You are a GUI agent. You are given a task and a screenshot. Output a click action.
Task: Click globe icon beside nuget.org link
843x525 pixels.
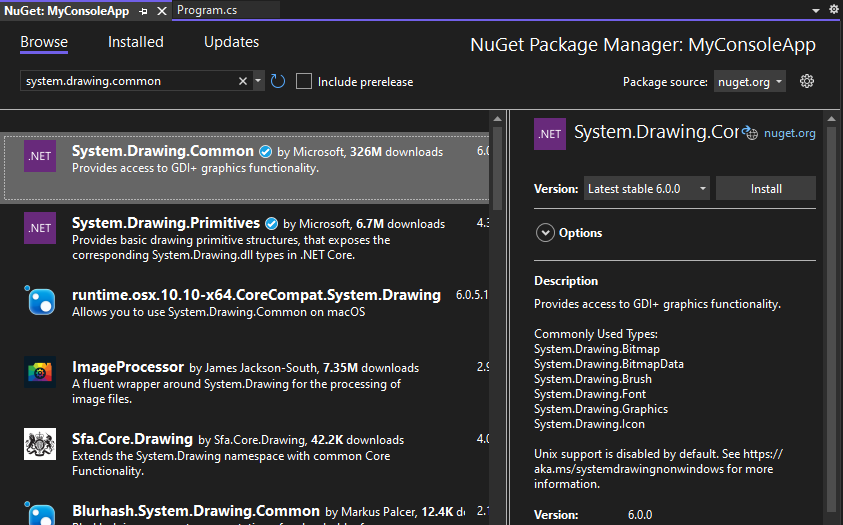tap(750, 132)
